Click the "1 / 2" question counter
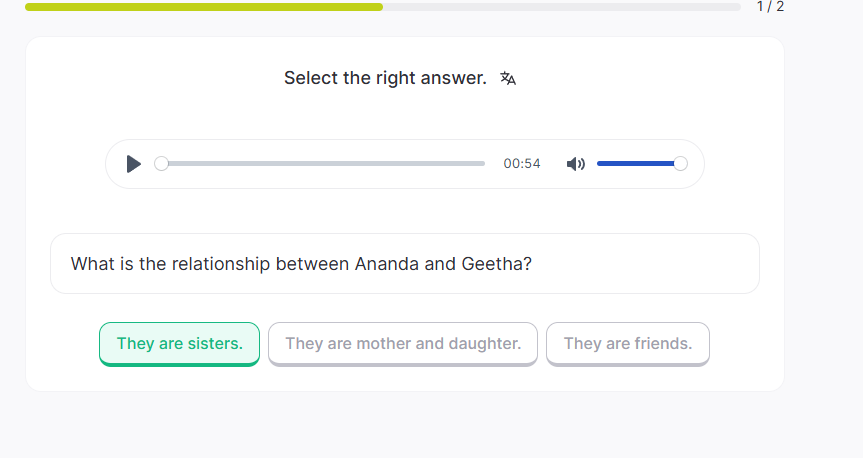 click(x=770, y=7)
